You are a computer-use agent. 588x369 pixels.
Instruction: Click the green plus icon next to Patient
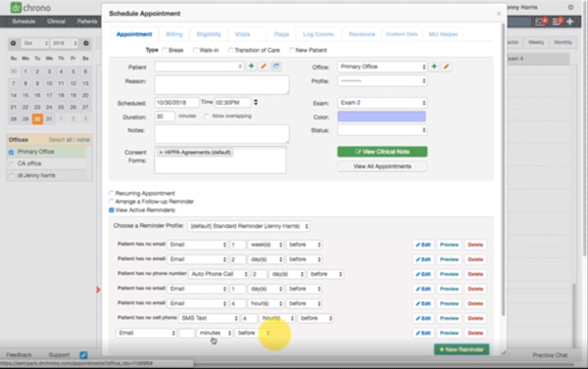[251, 67]
